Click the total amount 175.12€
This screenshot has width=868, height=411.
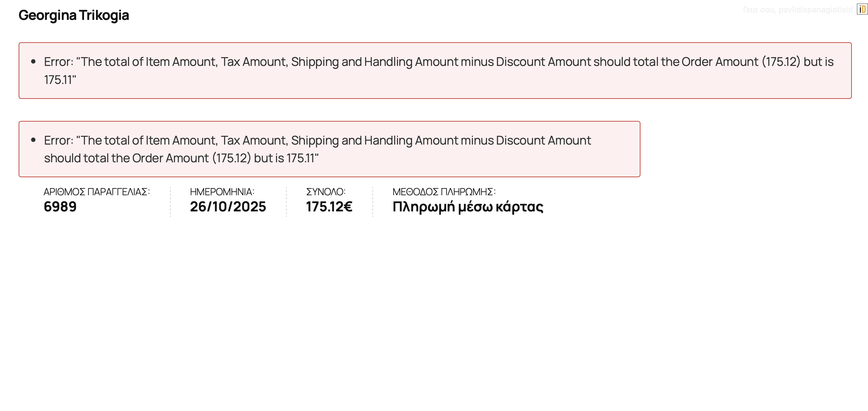coord(329,207)
